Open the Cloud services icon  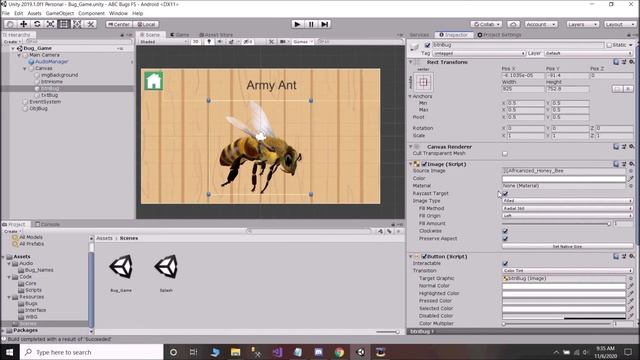click(513, 24)
